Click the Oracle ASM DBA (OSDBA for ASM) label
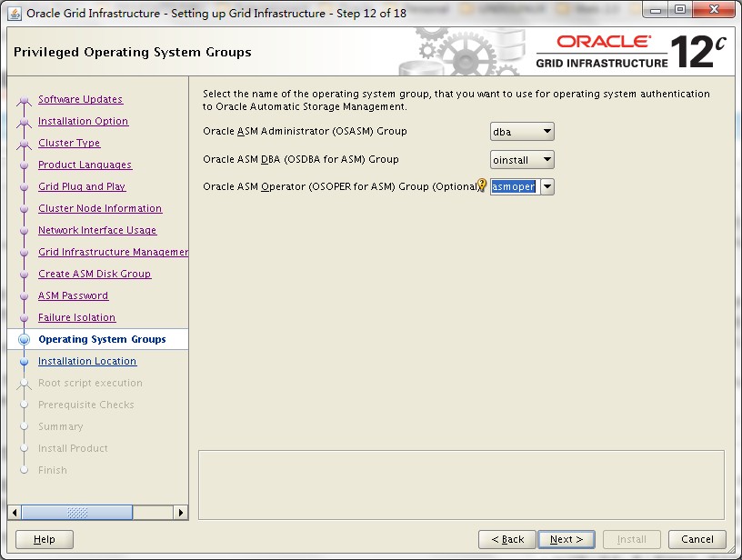 [x=300, y=159]
